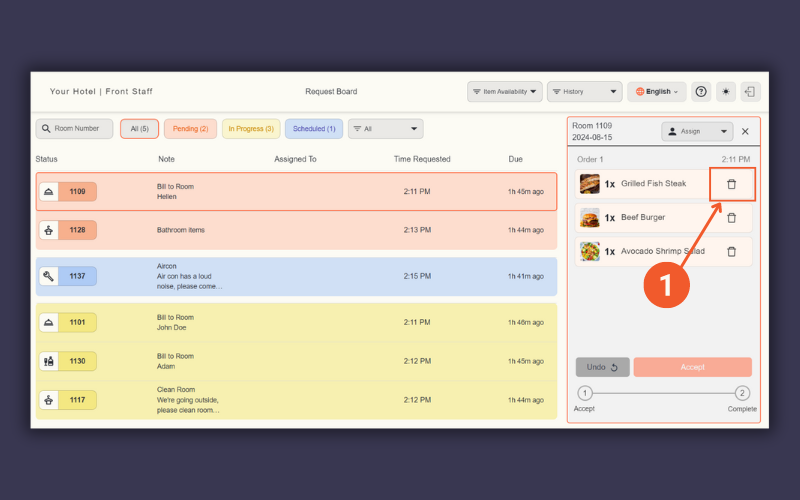
Task: Remove Beef Burger with trash icon
Action: pos(731,218)
